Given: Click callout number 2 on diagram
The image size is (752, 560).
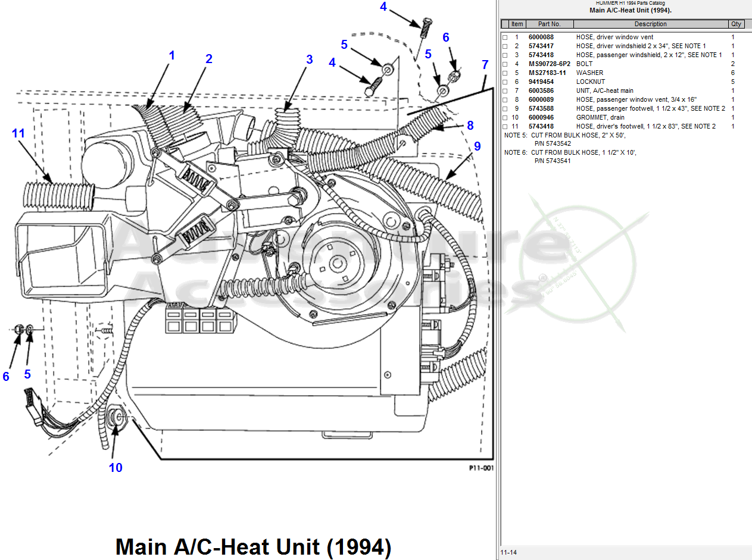Looking at the screenshot, I should [x=209, y=59].
